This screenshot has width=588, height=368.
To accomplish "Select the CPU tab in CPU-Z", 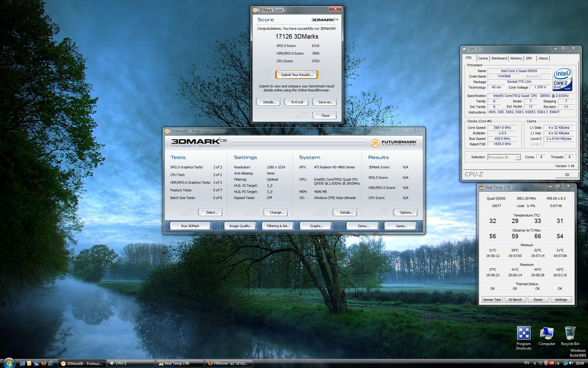I will pyautogui.click(x=469, y=58).
